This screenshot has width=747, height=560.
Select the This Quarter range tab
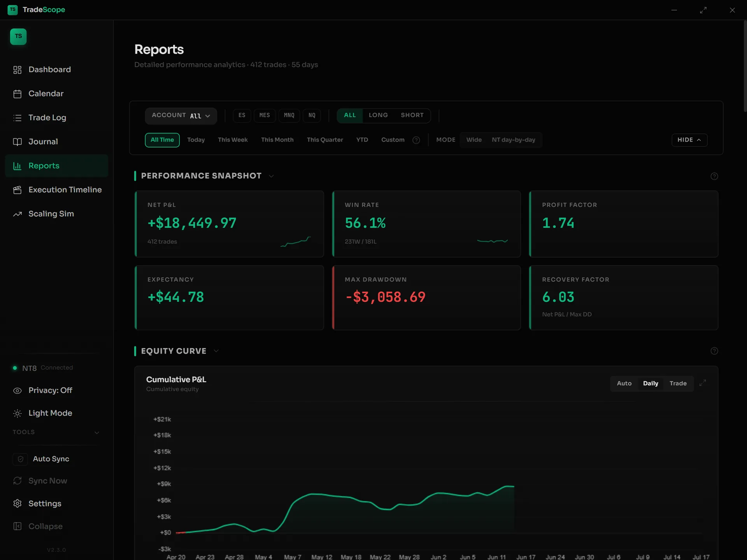(325, 140)
